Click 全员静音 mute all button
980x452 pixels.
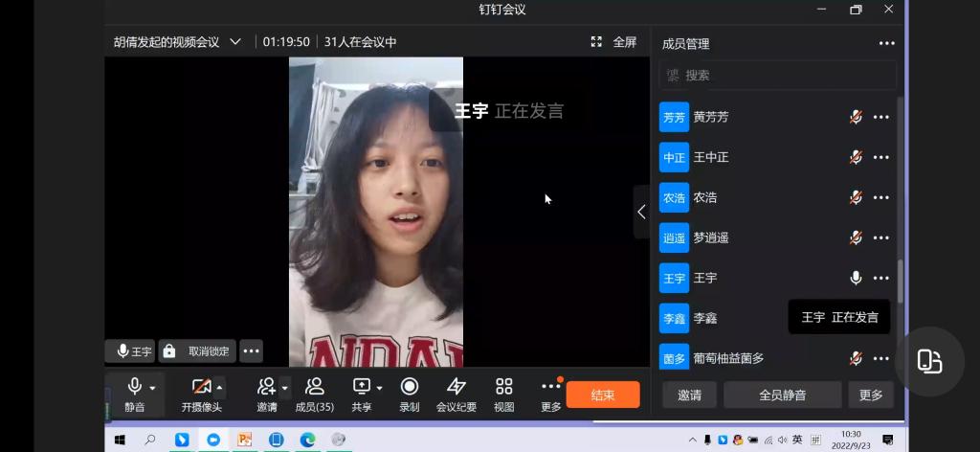tap(782, 395)
